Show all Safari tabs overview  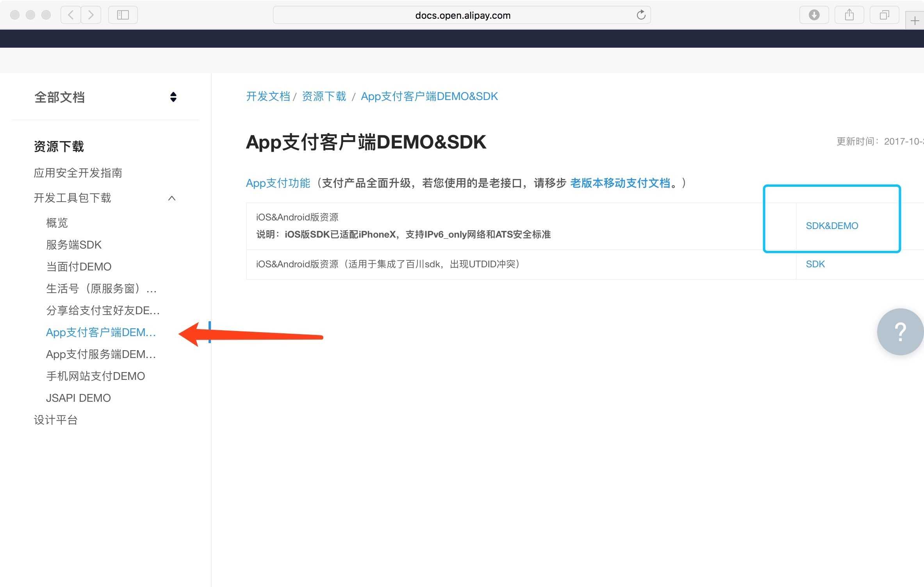[x=884, y=15]
